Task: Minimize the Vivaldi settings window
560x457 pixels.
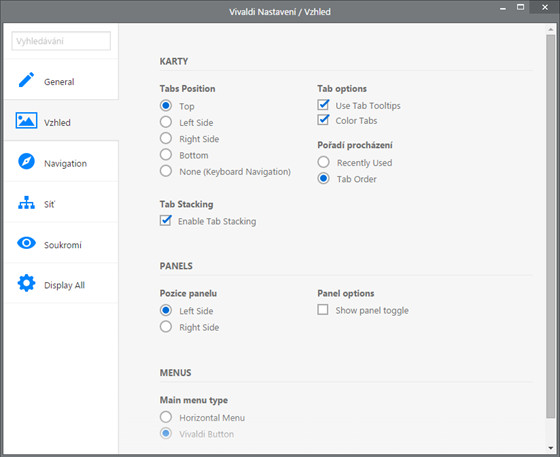Action: [503, 8]
